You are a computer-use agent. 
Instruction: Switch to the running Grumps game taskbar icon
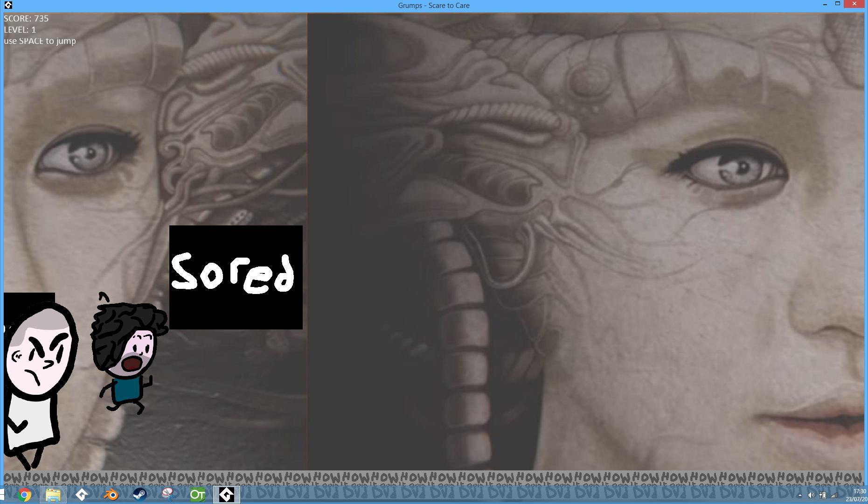(226, 495)
